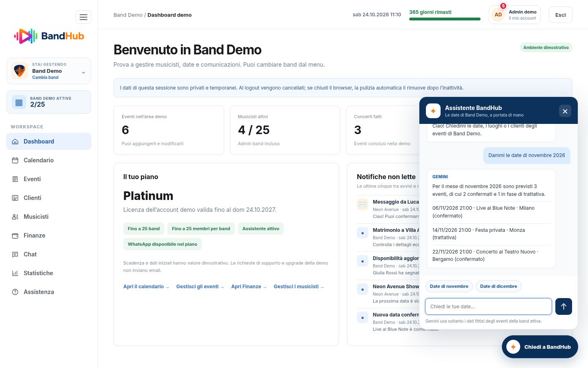Click the Chat bubble icon
The width and height of the screenshot is (588, 368).
(15, 254)
